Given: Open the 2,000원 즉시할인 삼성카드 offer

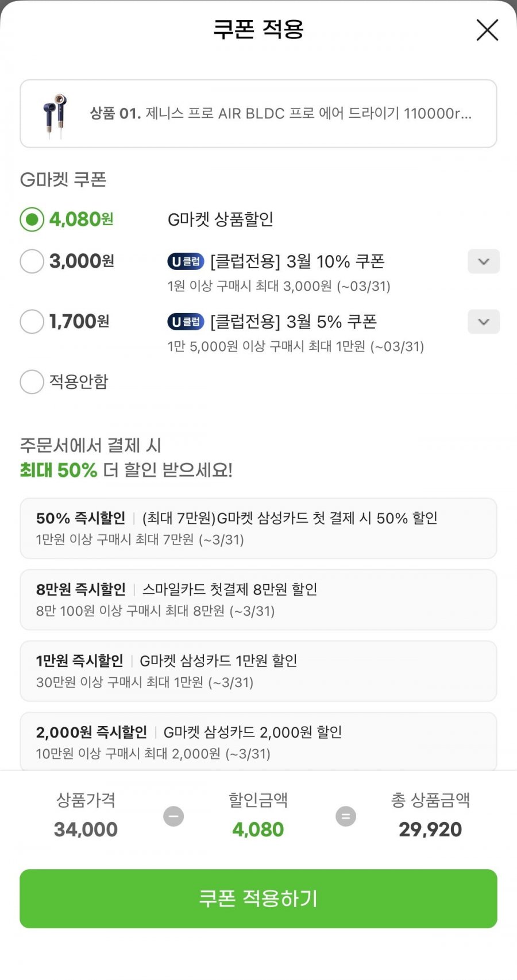Looking at the screenshot, I should click(258, 742).
